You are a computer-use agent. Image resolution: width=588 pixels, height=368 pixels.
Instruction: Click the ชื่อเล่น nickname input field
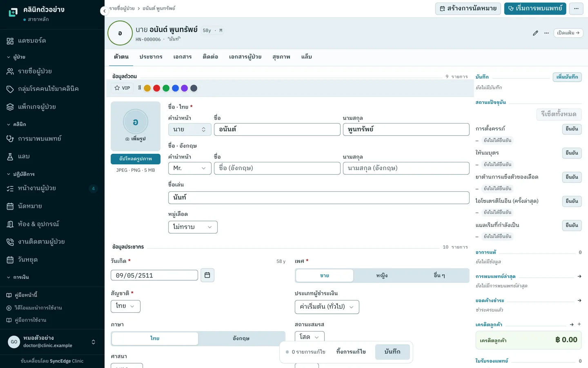[319, 198]
